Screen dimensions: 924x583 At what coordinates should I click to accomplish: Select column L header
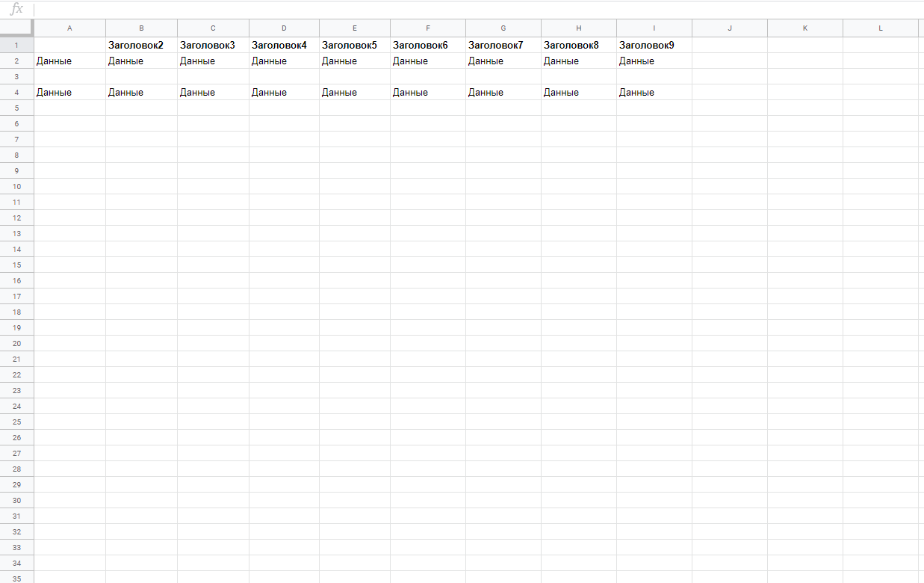[x=881, y=28]
